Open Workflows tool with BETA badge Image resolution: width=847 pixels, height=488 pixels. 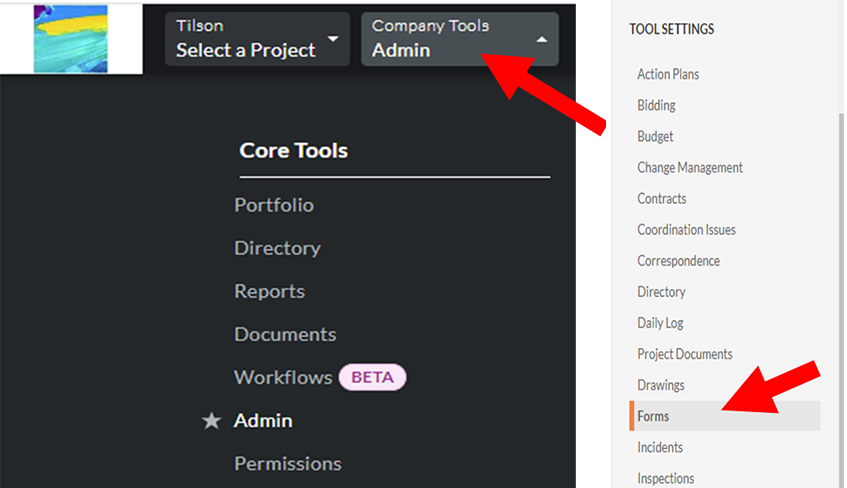click(283, 377)
